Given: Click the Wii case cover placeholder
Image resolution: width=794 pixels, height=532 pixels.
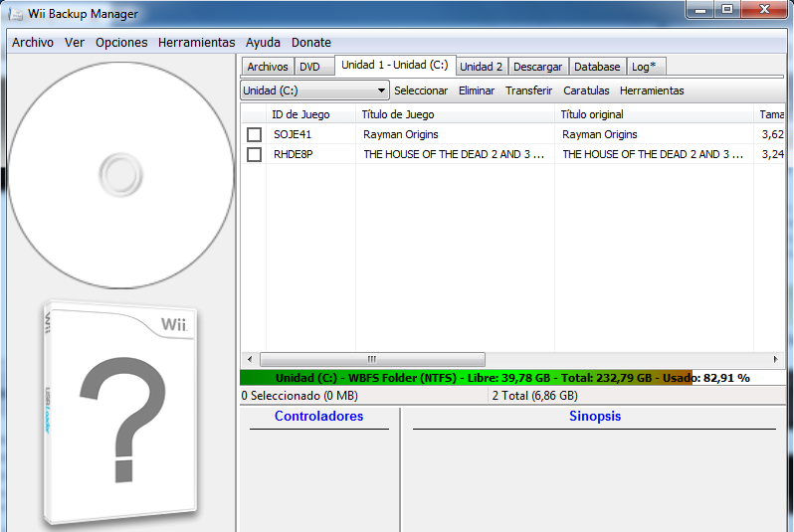Looking at the screenshot, I should [119, 413].
